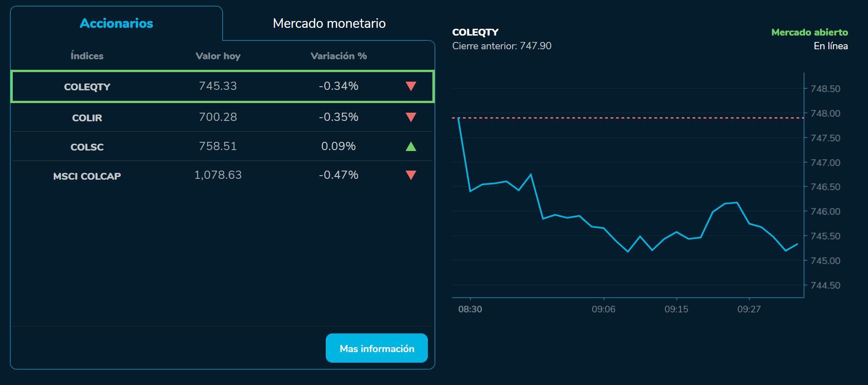868x385 pixels.
Task: Expand the Valor hoy column header
Action: (218, 56)
